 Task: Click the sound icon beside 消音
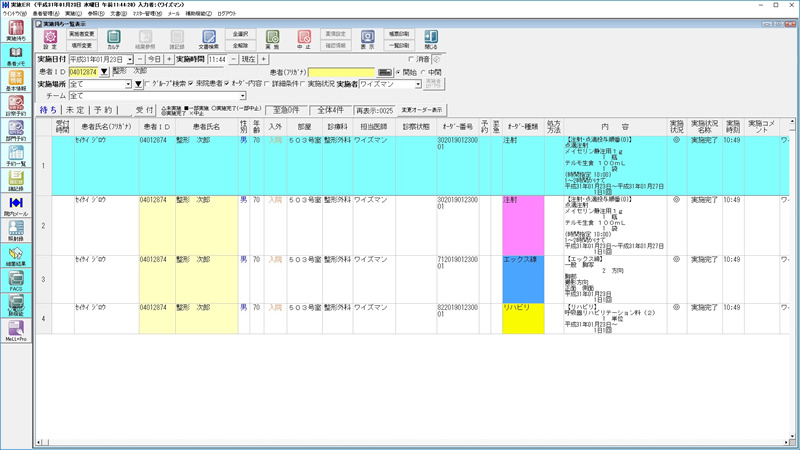pos(437,59)
